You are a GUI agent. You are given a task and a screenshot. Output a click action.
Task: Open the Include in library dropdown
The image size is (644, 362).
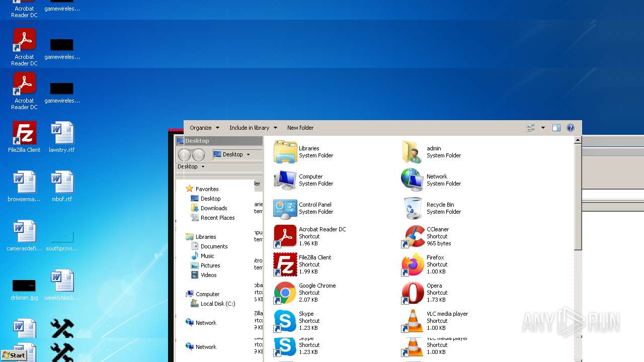253,128
